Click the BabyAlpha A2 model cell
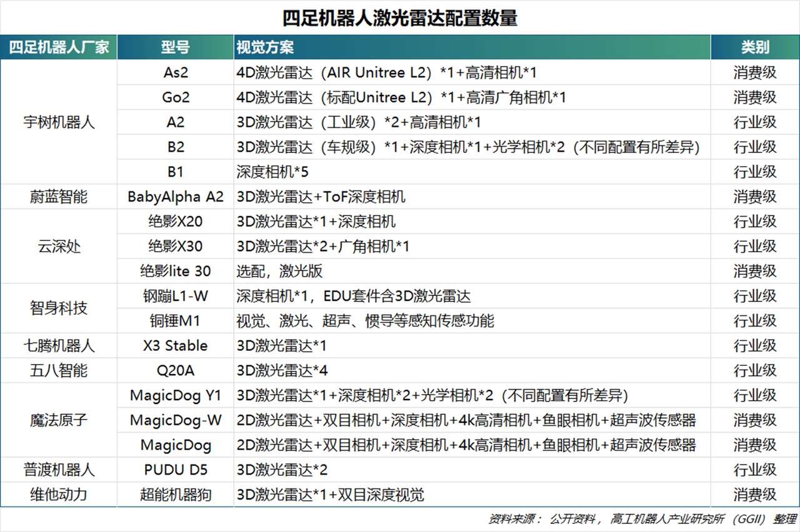 tap(175, 196)
